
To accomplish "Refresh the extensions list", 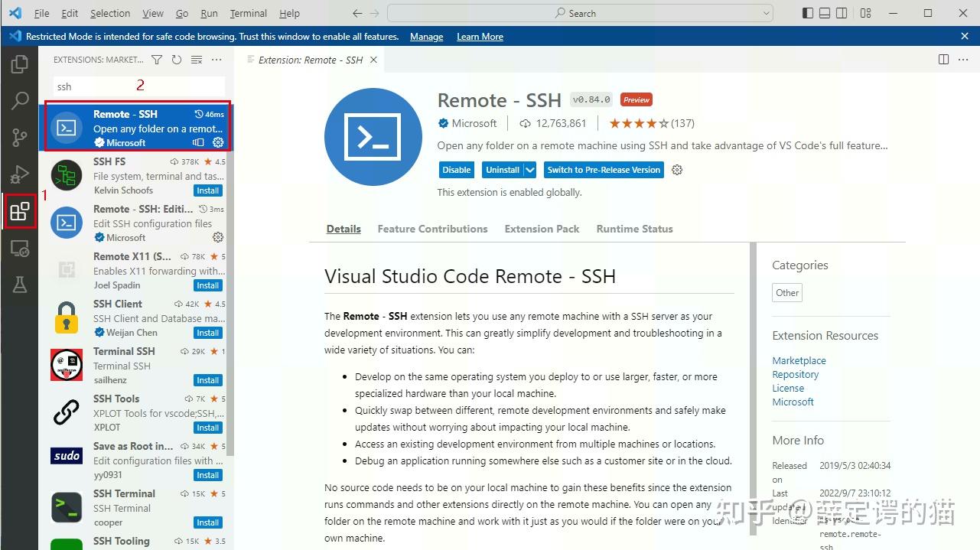I will (176, 59).
